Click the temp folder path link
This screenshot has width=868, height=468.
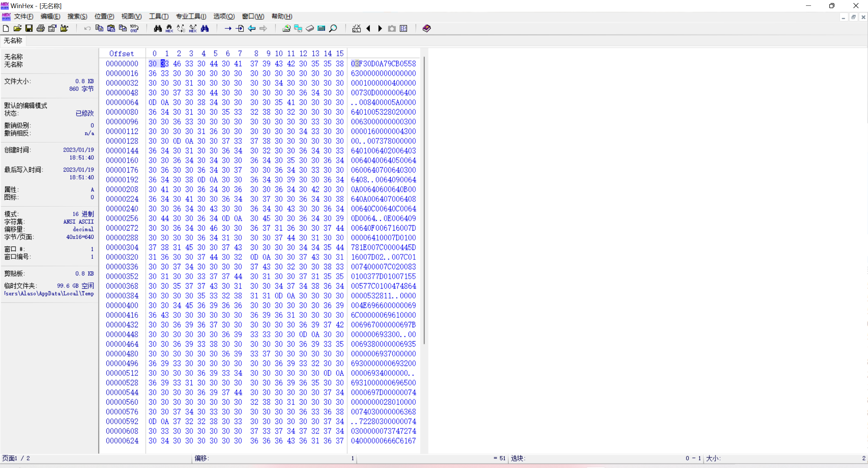pyautogui.click(x=49, y=294)
